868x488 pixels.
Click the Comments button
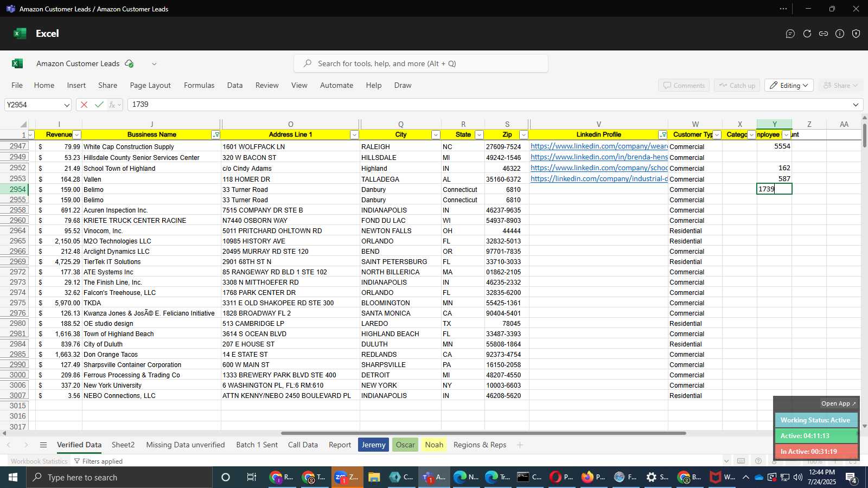tap(684, 86)
